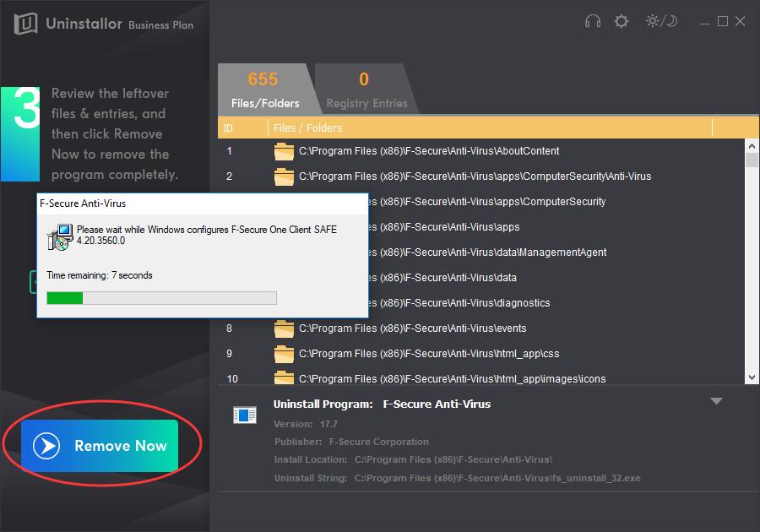Select the path ending in html_app\images\icons
Screen dimensions: 760x532
[x=453, y=378]
